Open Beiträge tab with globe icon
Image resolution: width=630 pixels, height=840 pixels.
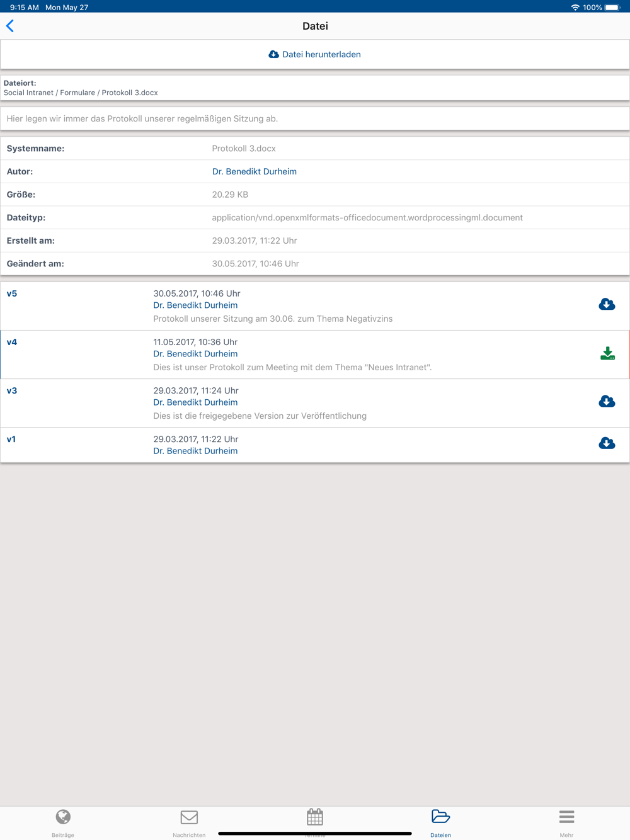63,823
